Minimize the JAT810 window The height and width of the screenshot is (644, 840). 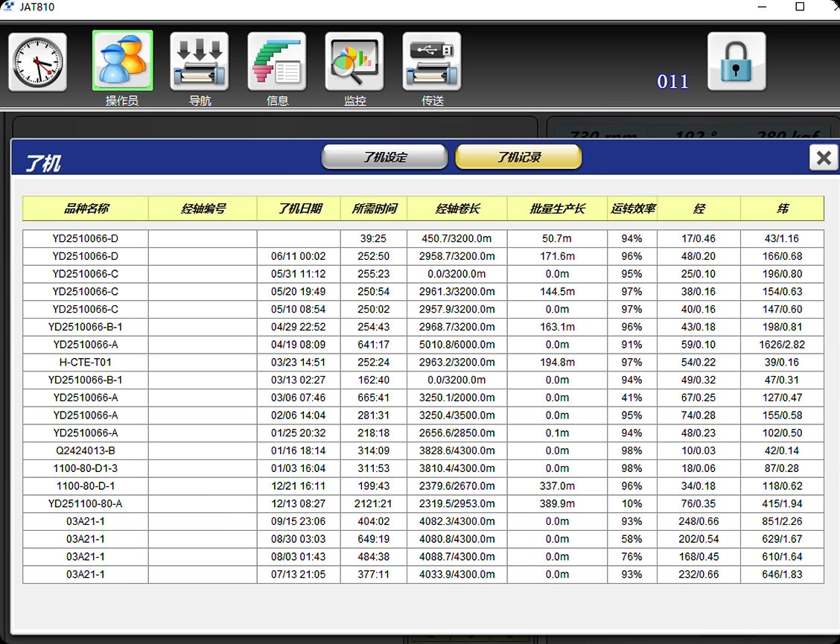(763, 7)
